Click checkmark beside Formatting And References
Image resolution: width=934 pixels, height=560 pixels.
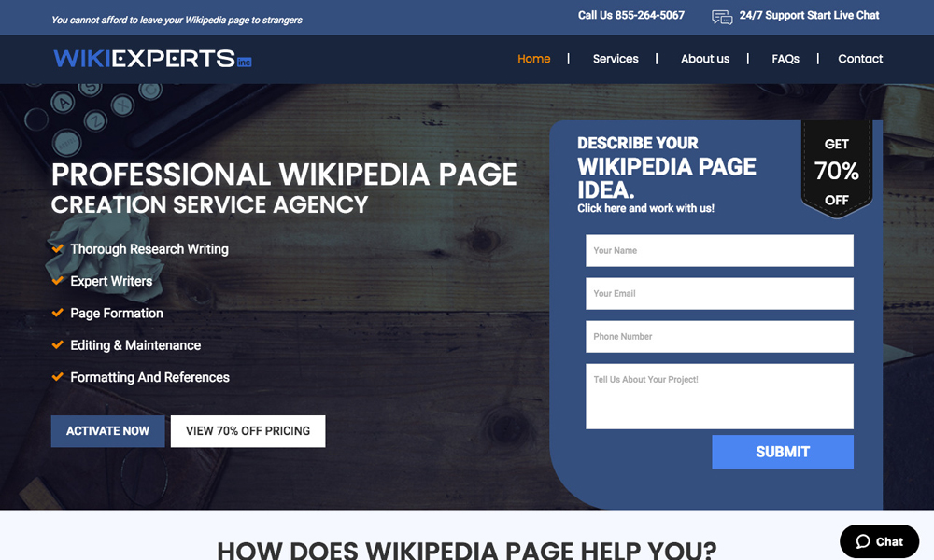pos(58,377)
